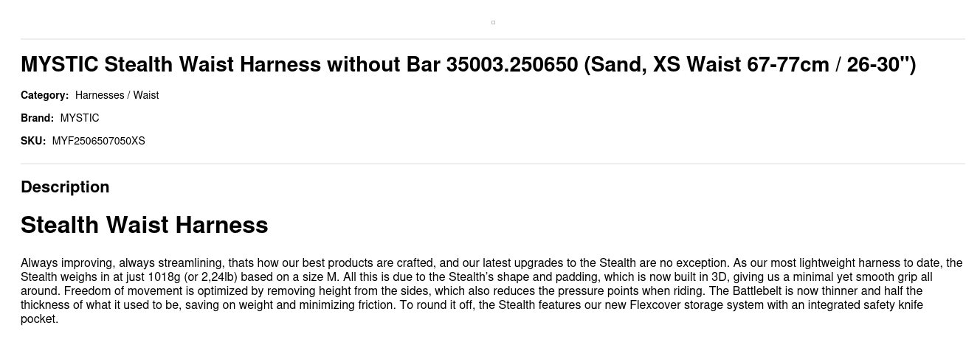Open the Harnesses / Waist category link
This screenshot has width=980, height=348.
117,95
